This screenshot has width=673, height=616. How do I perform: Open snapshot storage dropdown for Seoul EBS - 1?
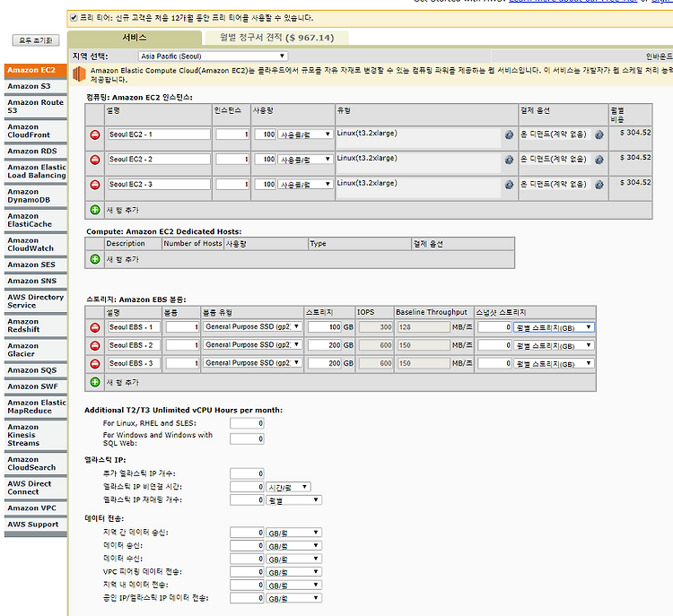click(554, 327)
